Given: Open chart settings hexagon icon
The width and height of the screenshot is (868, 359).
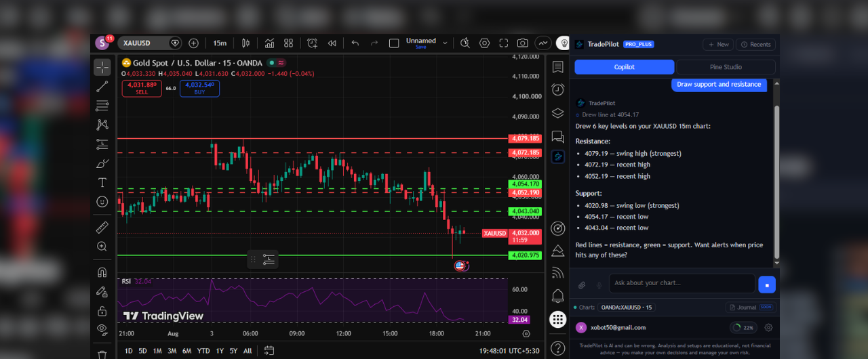Looking at the screenshot, I should tap(484, 43).
